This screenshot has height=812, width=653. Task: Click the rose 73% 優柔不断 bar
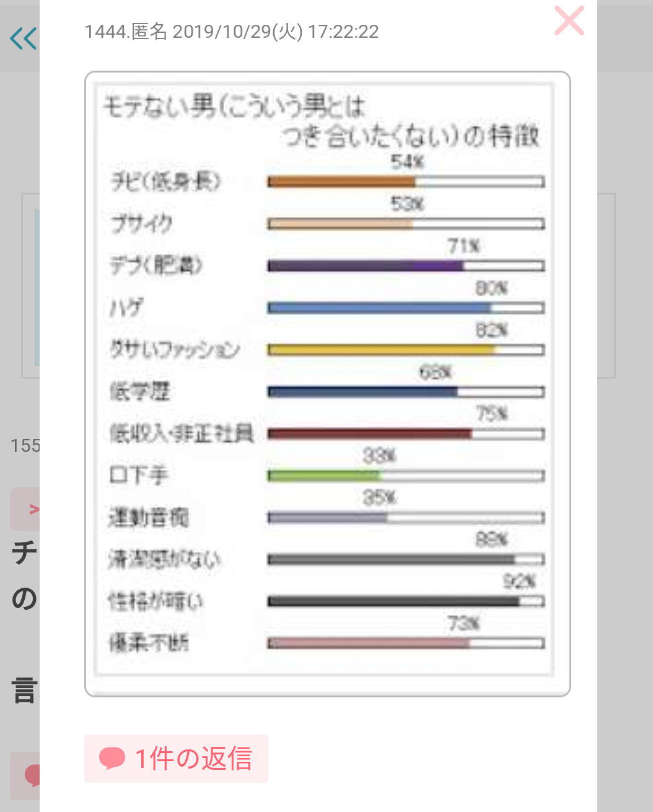[406, 643]
